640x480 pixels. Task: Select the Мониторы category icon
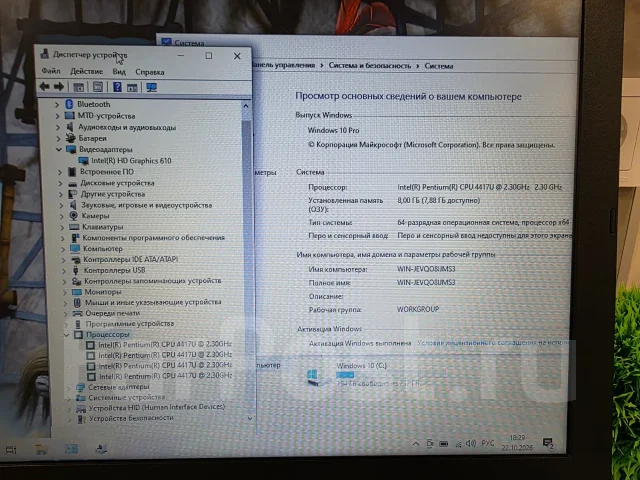coord(77,292)
